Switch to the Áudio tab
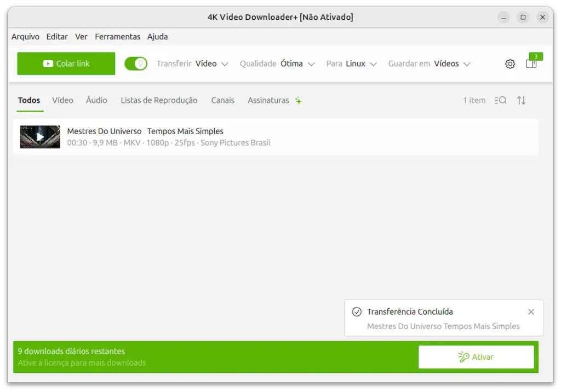This screenshot has width=561, height=392. 96,101
